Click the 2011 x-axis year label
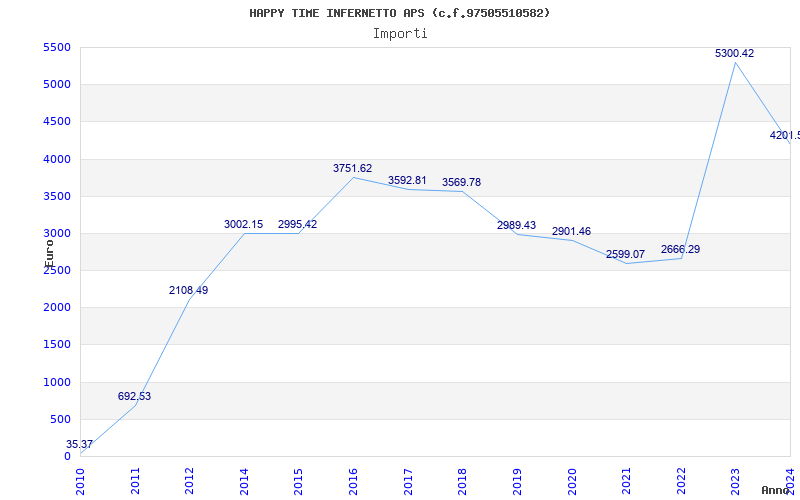Screen dimensions: 800x500 [135, 481]
